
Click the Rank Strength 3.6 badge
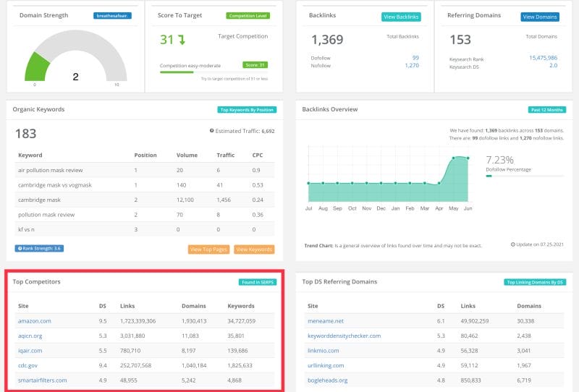click(x=39, y=248)
